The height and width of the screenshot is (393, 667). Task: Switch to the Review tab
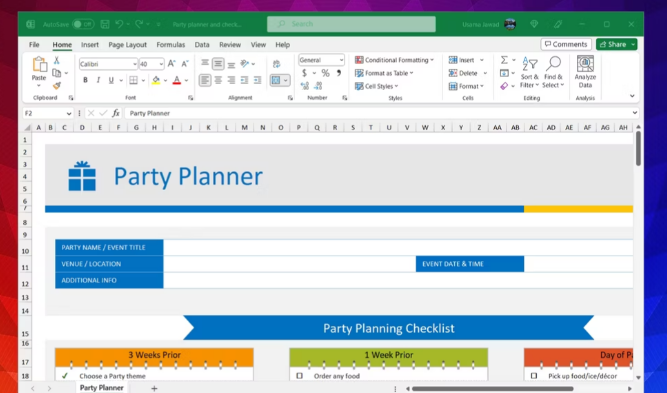coord(230,45)
